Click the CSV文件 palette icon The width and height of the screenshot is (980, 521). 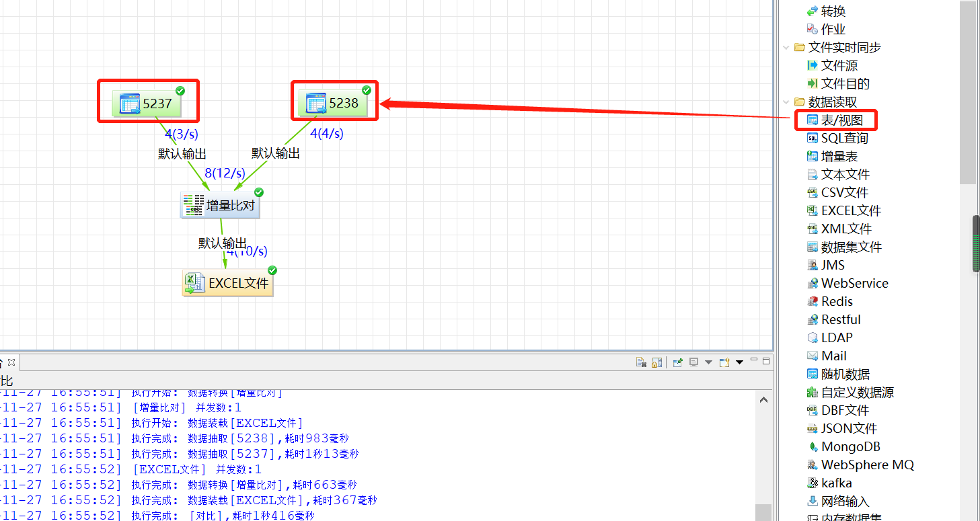click(x=813, y=193)
